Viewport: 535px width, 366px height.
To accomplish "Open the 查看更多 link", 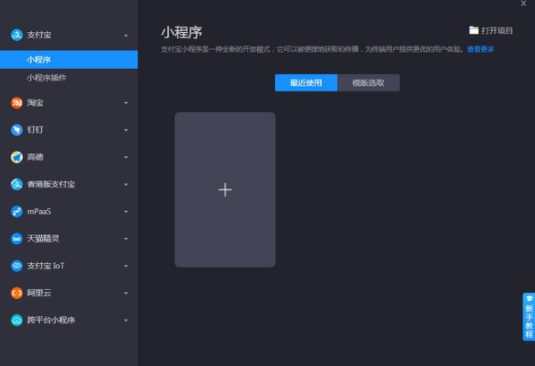I will [x=480, y=49].
